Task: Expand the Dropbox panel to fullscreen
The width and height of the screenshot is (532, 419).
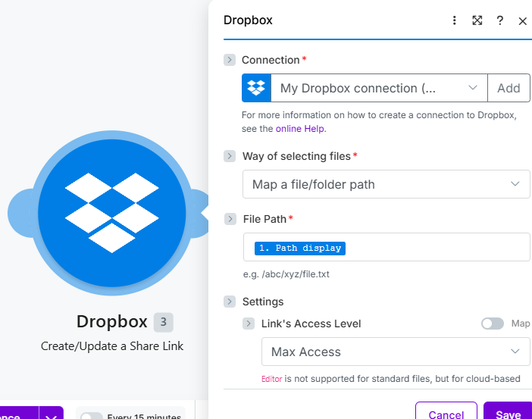Action: coord(477,20)
